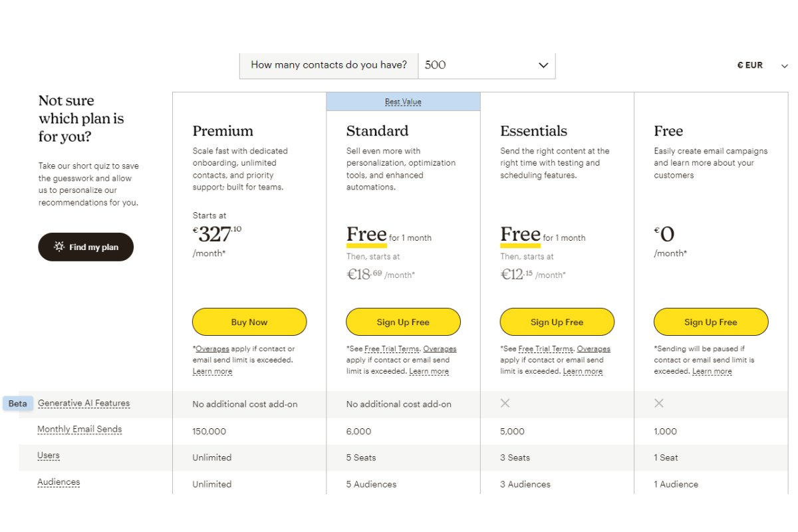Open the contacts number dropdown showing 500
Image resolution: width=798 pixels, height=532 pixels.
tap(487, 65)
